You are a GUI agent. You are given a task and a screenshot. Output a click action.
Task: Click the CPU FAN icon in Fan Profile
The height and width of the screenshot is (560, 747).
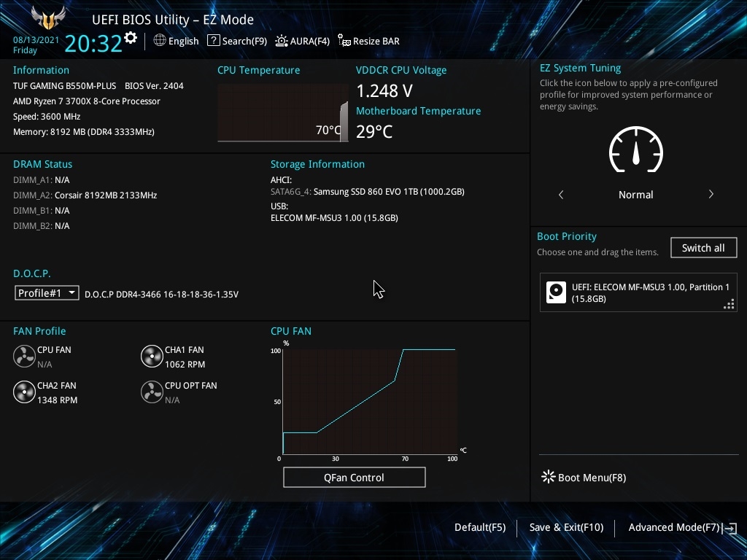point(24,356)
